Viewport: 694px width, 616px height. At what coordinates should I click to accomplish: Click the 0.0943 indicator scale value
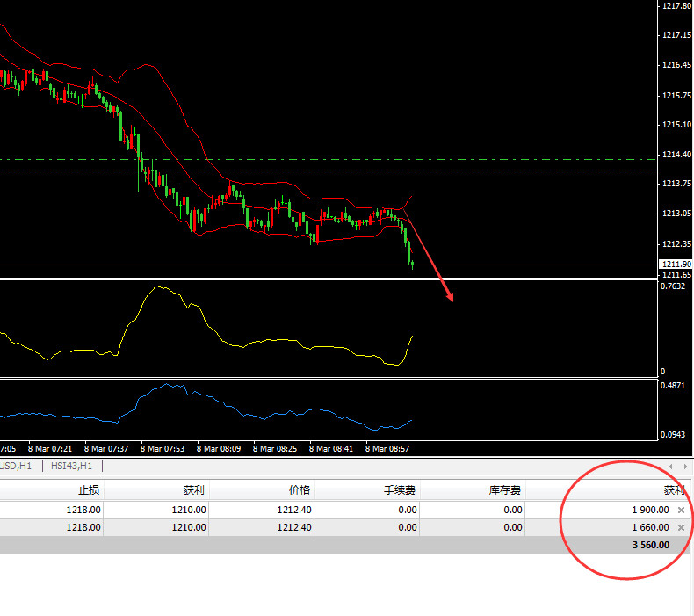[673, 435]
